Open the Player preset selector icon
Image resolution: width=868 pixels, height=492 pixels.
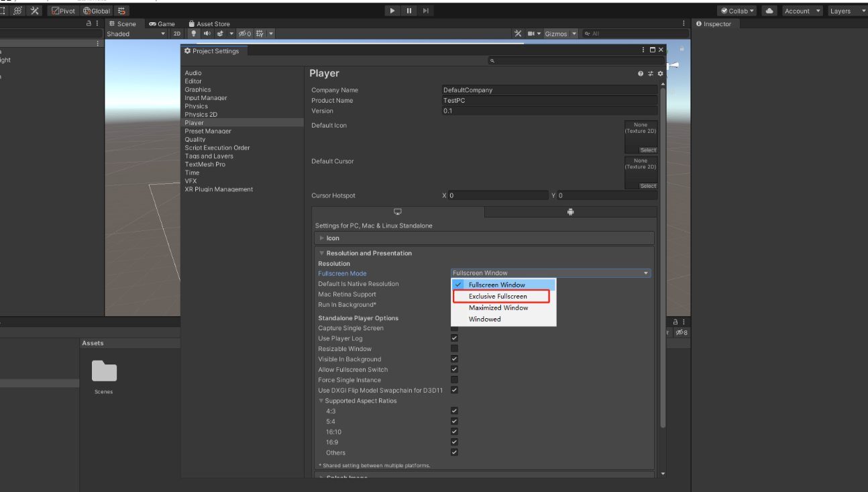tap(650, 74)
